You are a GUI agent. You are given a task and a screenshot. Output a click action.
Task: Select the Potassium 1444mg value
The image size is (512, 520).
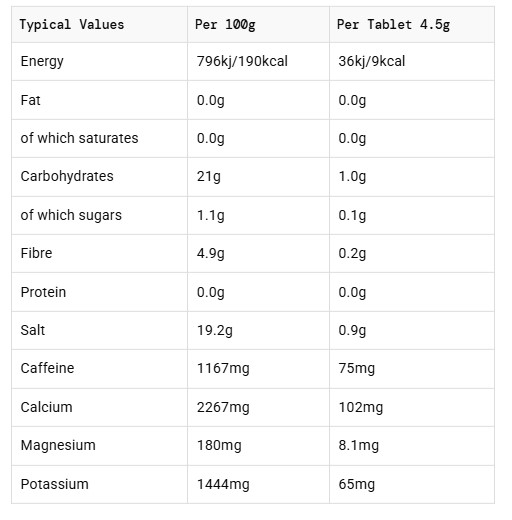pyautogui.click(x=223, y=485)
